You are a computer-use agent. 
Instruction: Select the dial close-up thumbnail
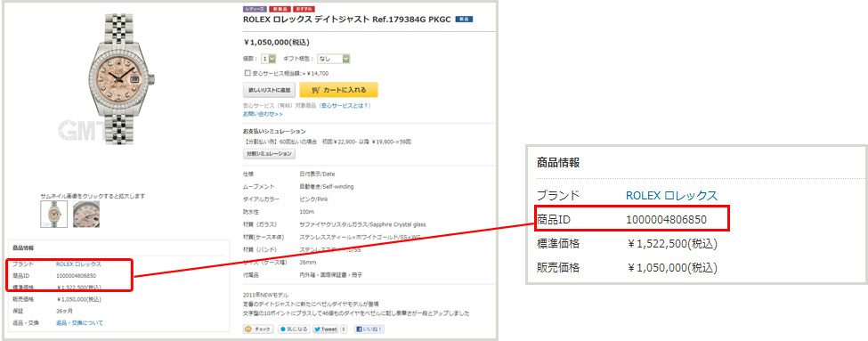pos(86,215)
